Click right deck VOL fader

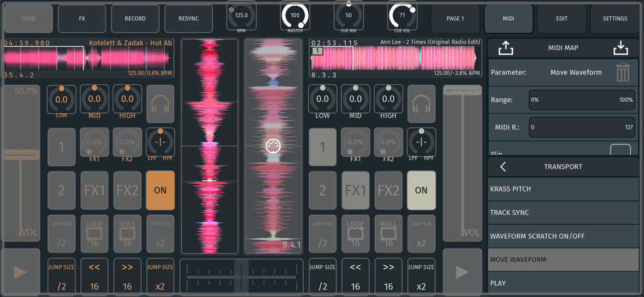pos(462,163)
